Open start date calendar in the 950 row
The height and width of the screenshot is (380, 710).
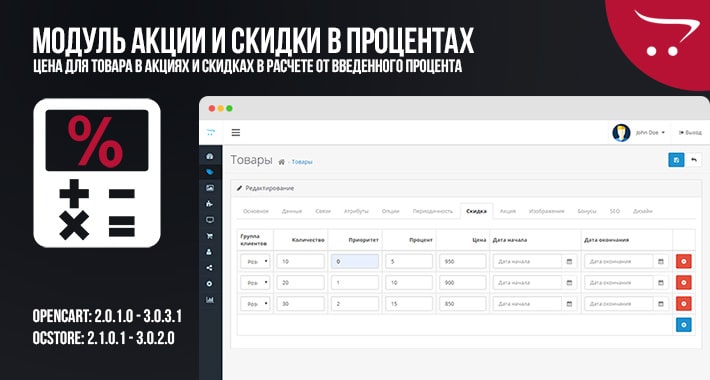(569, 261)
